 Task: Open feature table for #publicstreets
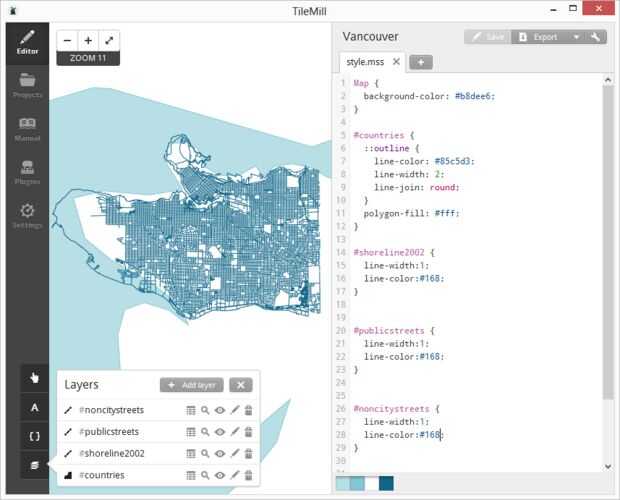(191, 432)
